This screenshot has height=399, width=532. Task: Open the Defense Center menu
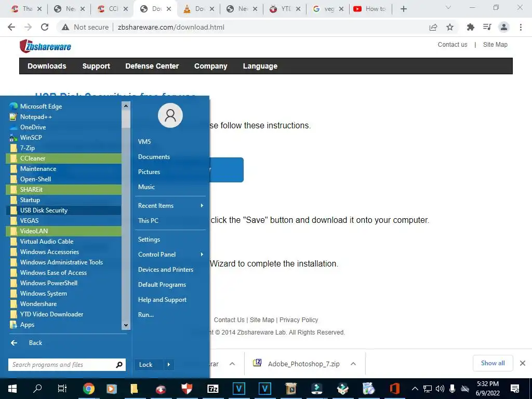coord(152,66)
